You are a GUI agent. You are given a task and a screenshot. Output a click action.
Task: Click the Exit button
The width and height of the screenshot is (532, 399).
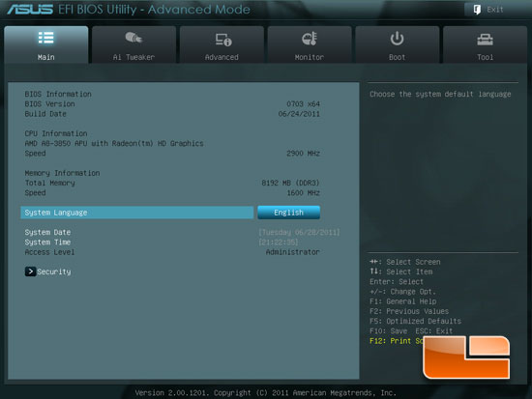click(x=488, y=10)
